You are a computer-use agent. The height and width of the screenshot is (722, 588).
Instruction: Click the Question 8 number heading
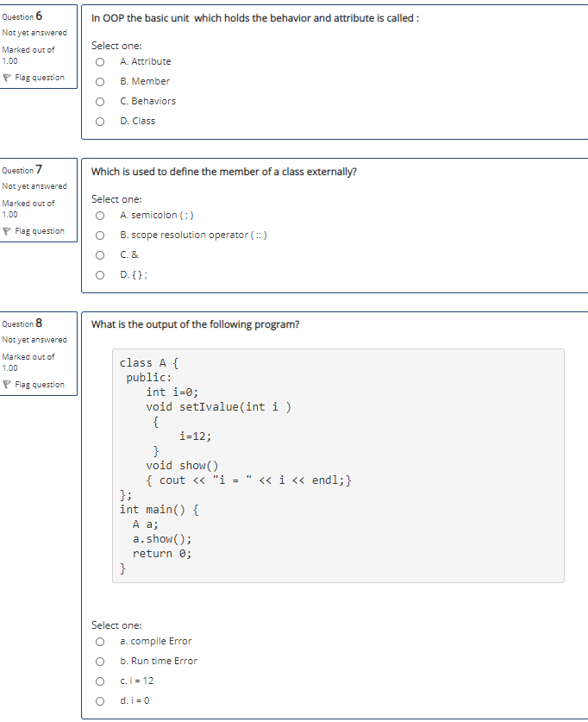pyautogui.click(x=22, y=323)
